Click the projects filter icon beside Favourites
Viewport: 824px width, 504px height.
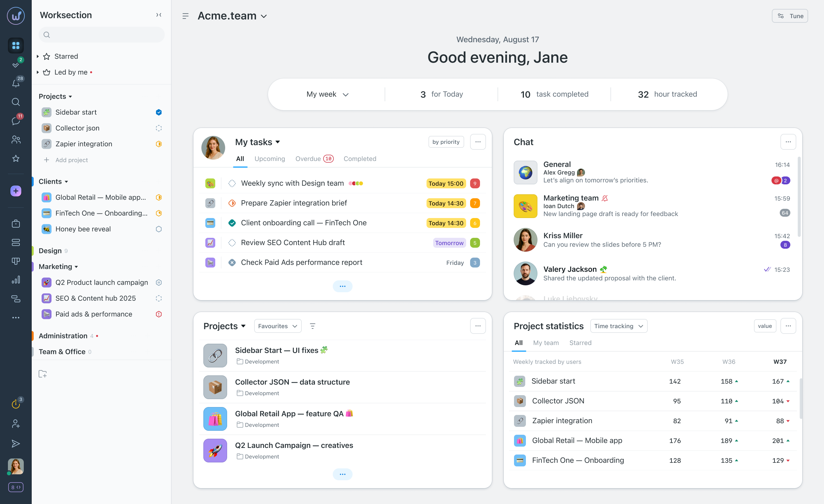312,326
